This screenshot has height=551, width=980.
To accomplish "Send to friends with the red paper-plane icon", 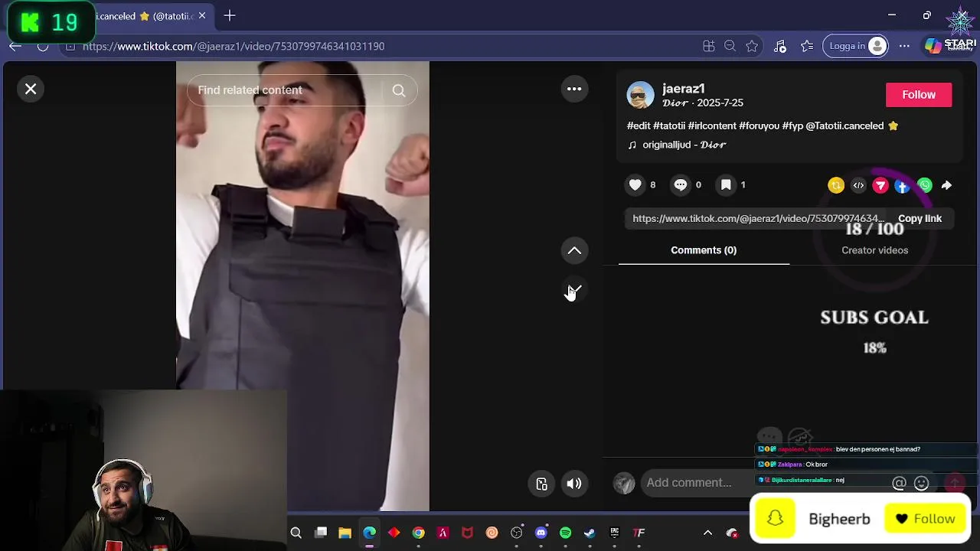I will [880, 185].
